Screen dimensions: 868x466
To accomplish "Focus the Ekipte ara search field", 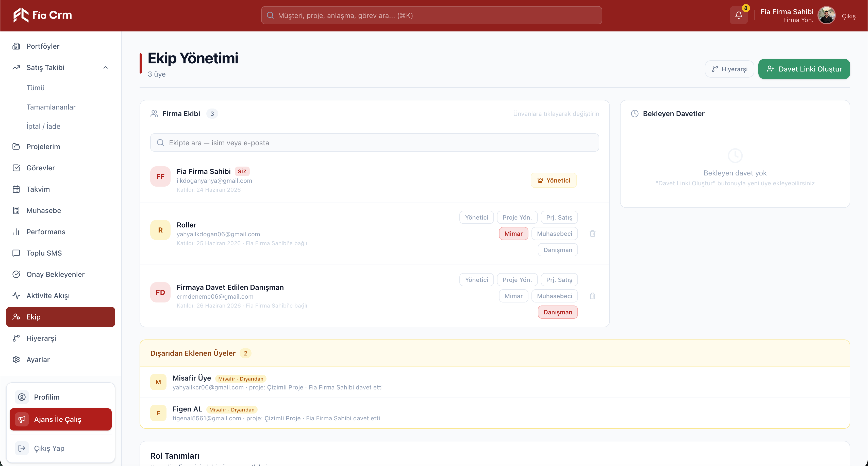I will (x=374, y=143).
